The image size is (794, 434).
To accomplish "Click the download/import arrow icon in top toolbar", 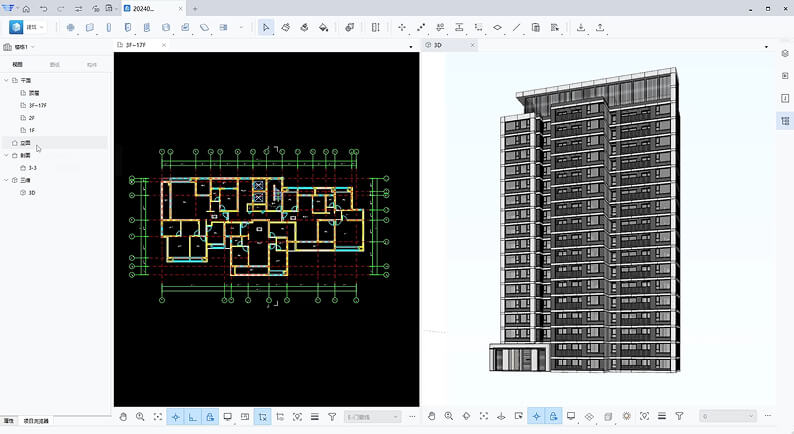I will pos(581,28).
